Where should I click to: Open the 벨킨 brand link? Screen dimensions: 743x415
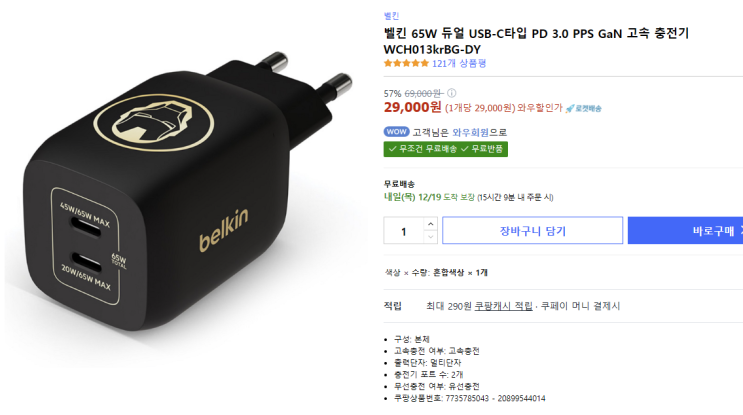pos(391,16)
